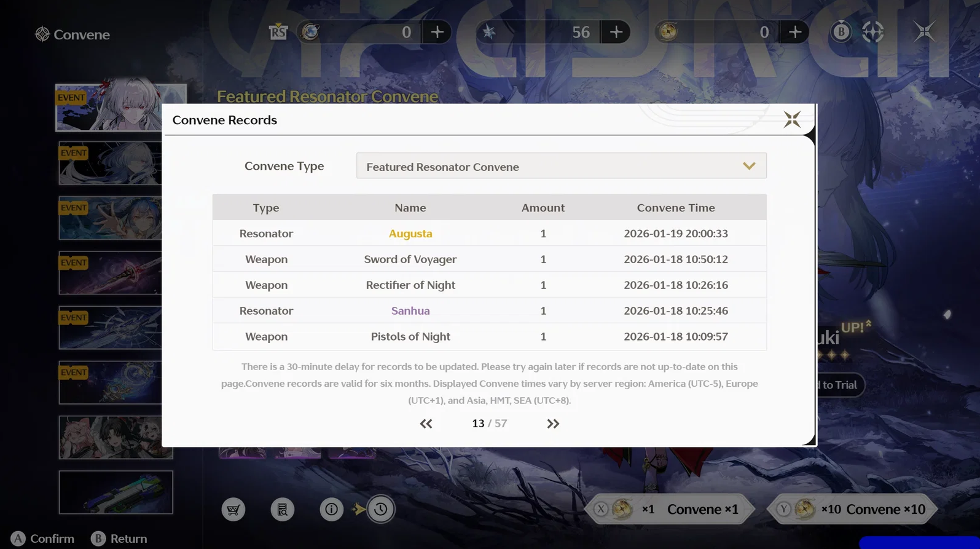
Task: Expand the Convene Type dropdown arrow
Action: [749, 166]
